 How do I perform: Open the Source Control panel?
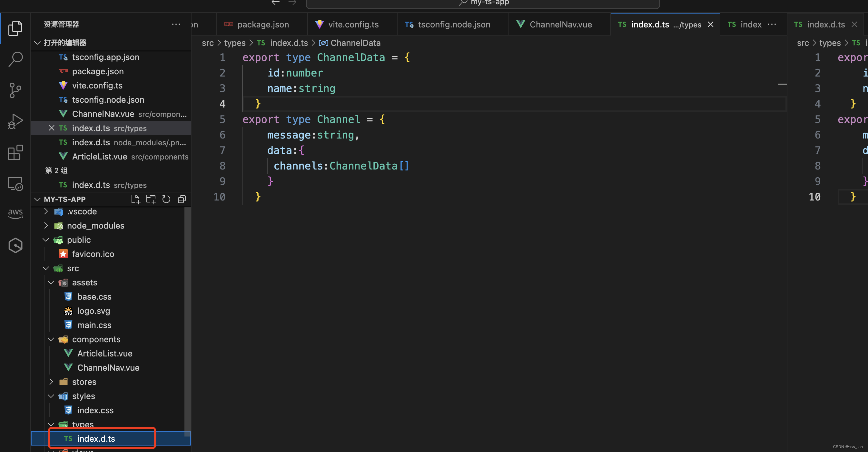15,90
